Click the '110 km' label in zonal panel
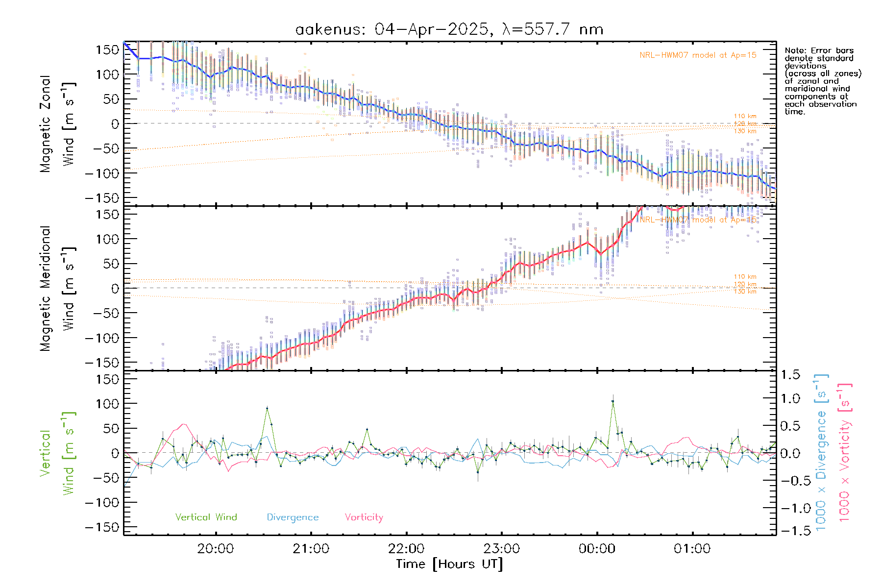Viewport: 882px width, 588px height. [745, 117]
